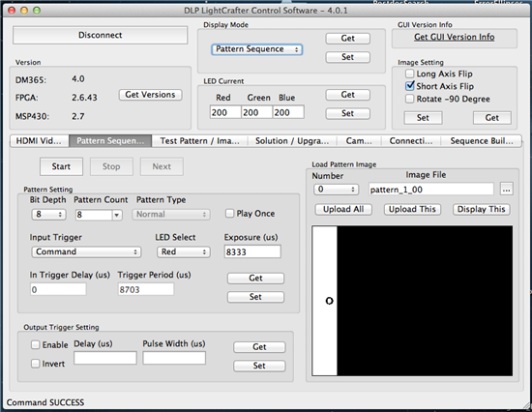Click the Output Trigger Delay field

coord(105,358)
